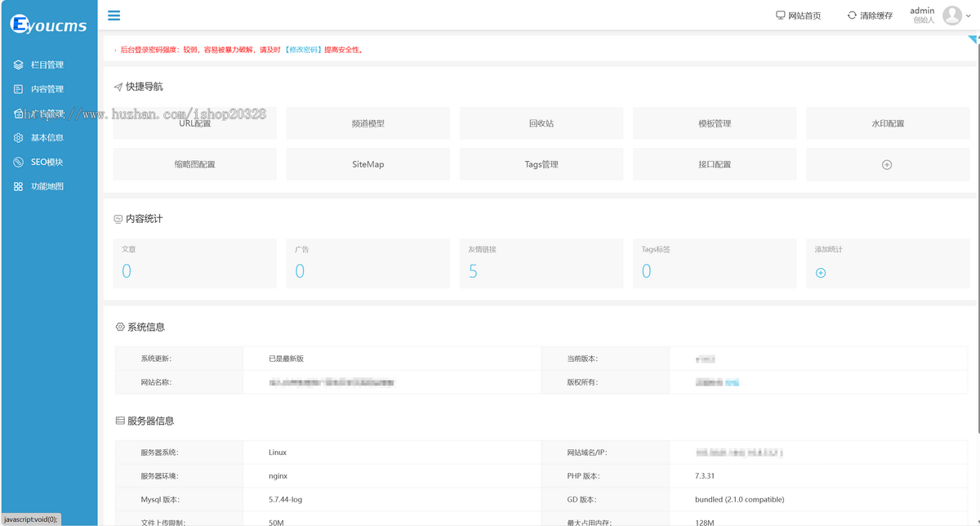Open the 水印配置 shortcut
The height and width of the screenshot is (526, 980).
888,123
